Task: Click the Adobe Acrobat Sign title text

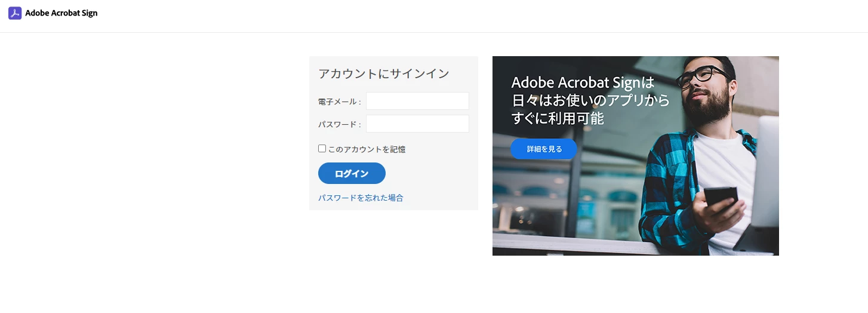Action: [61, 13]
